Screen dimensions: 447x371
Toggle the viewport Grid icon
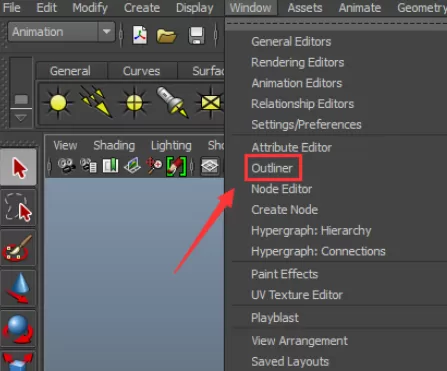click(210, 166)
